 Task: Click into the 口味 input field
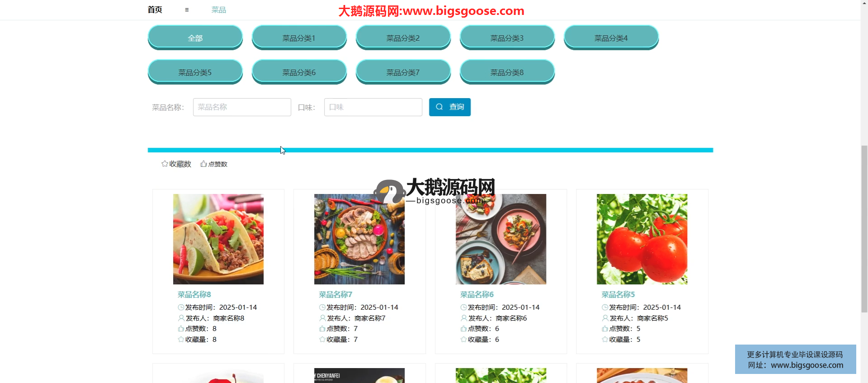[x=373, y=107]
